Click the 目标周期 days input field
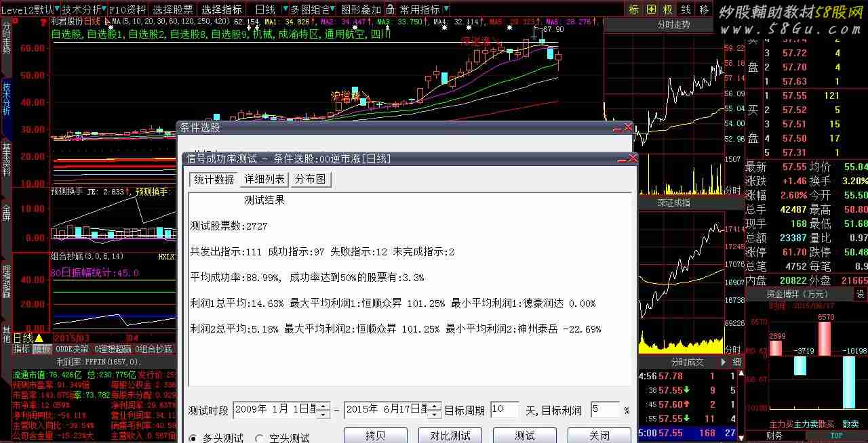 [505, 410]
